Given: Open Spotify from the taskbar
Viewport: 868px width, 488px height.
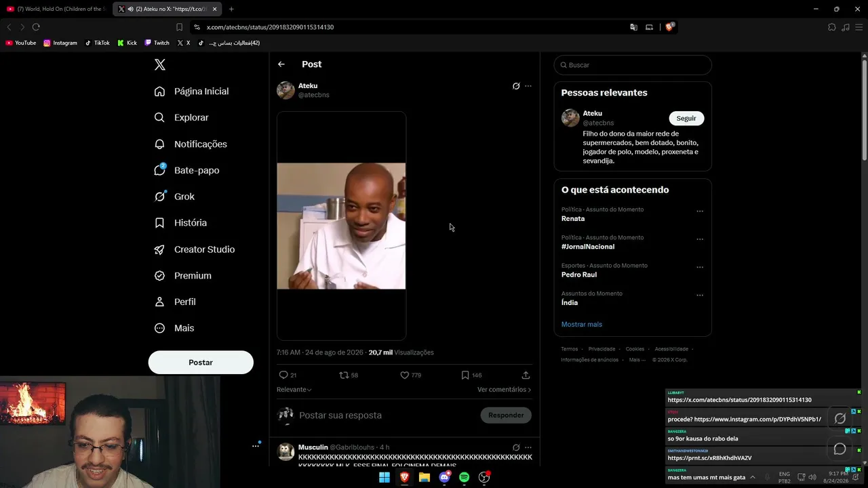Looking at the screenshot, I should click(464, 477).
